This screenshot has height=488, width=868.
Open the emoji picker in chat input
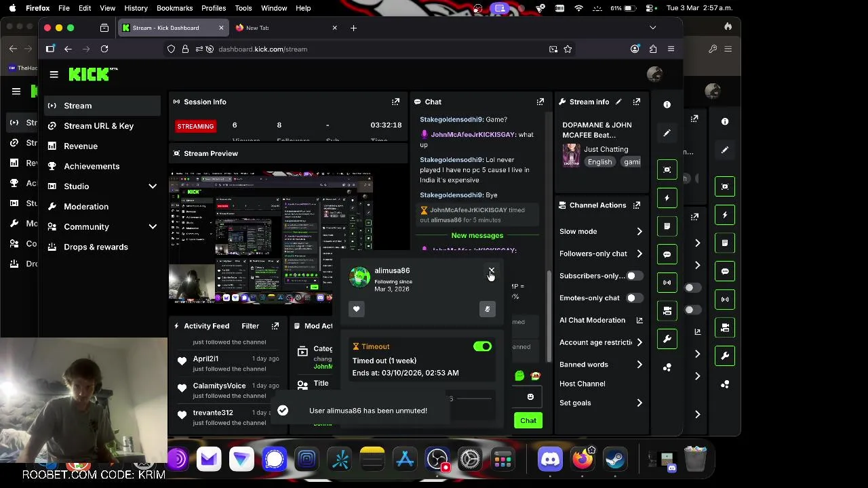530,397
